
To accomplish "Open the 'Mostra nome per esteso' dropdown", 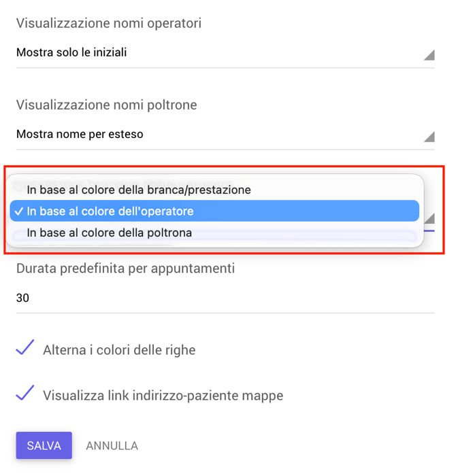I will click(225, 135).
